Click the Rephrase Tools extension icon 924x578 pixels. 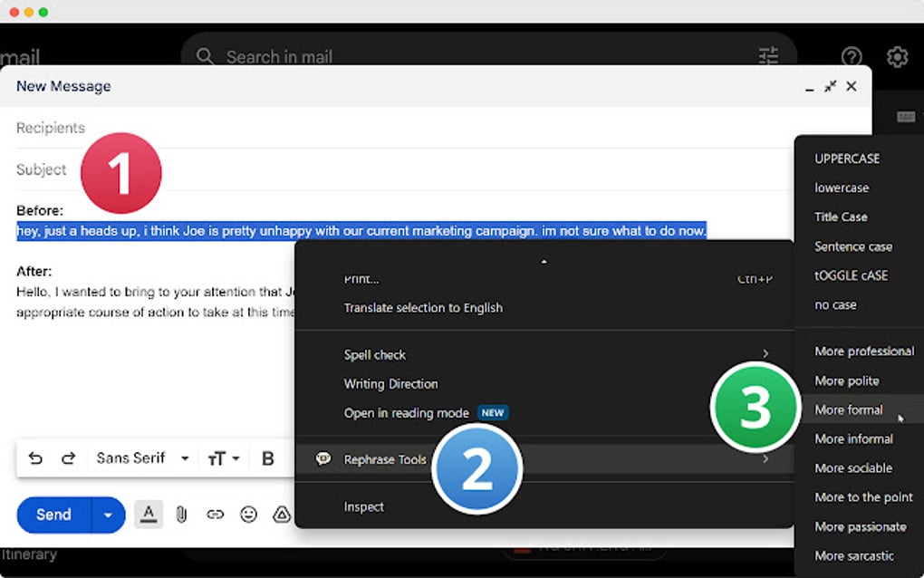point(322,459)
